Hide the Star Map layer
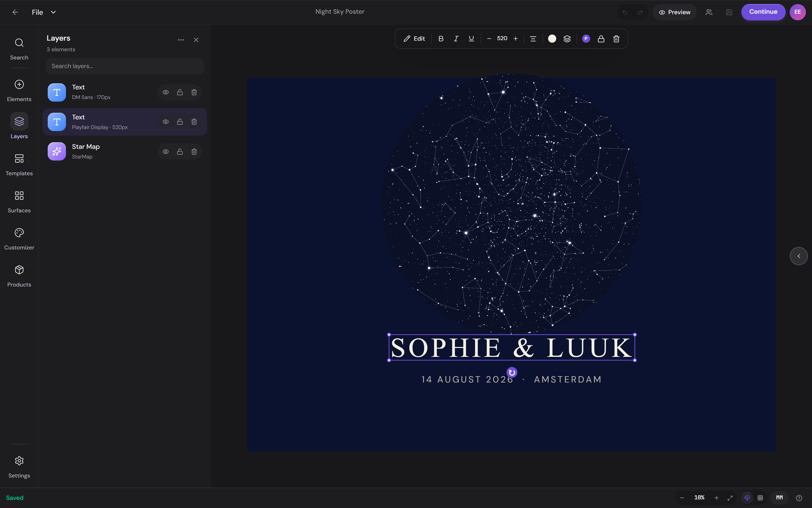This screenshot has height=508, width=812. tap(166, 152)
